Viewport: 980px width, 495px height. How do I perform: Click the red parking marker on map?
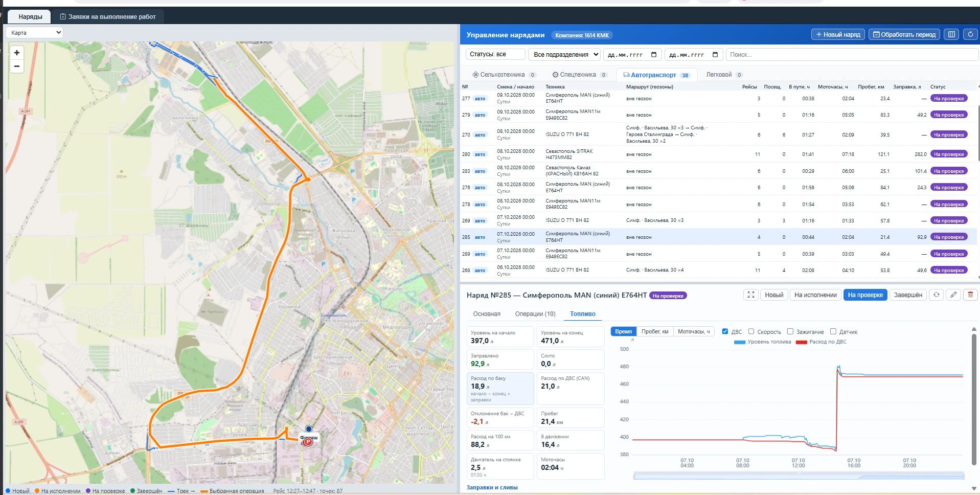[x=308, y=442]
